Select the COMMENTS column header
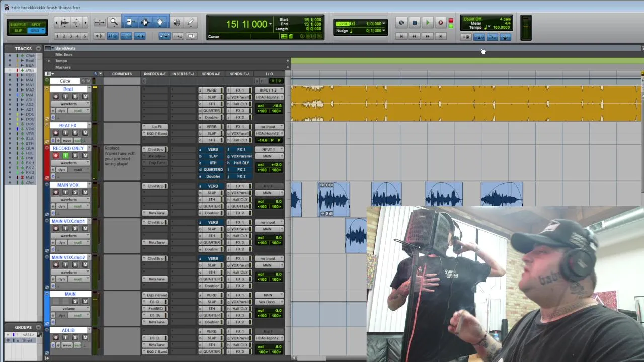 pos(122,74)
